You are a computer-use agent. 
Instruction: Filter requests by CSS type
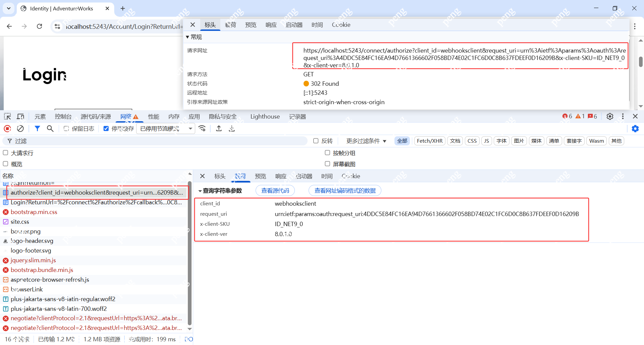point(472,141)
